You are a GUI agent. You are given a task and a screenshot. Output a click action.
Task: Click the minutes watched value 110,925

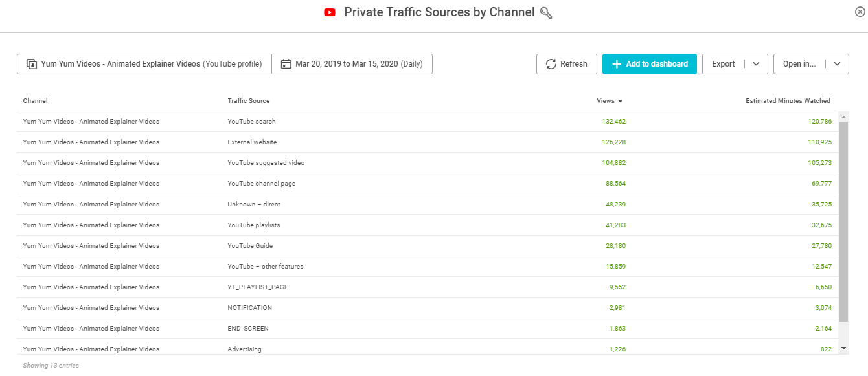[819, 142]
